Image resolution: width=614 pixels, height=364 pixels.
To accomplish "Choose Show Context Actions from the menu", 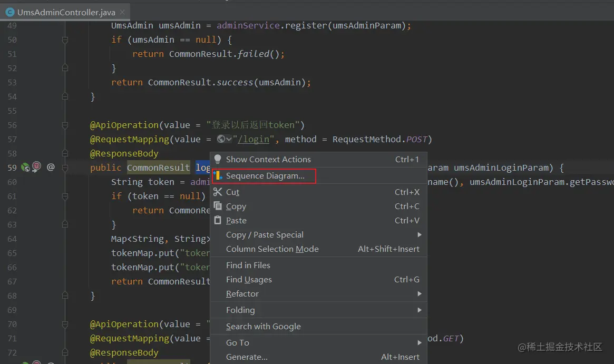I will click(319, 159).
